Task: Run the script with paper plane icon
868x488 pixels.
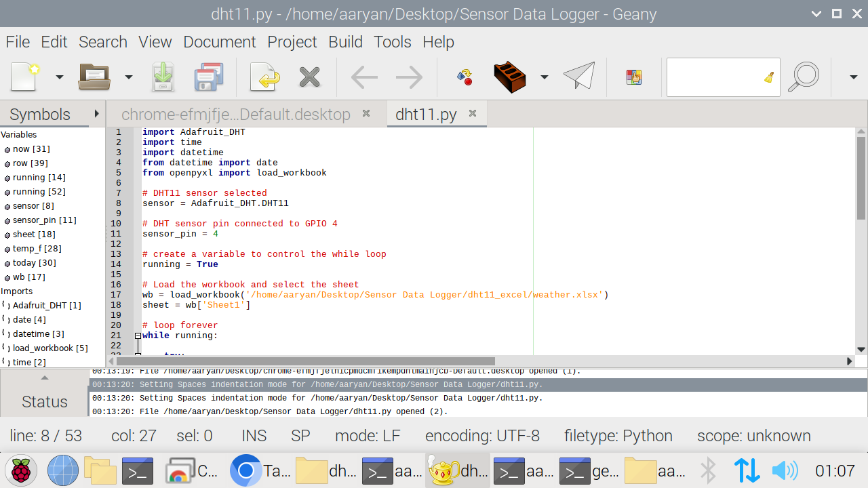Action: [x=579, y=77]
